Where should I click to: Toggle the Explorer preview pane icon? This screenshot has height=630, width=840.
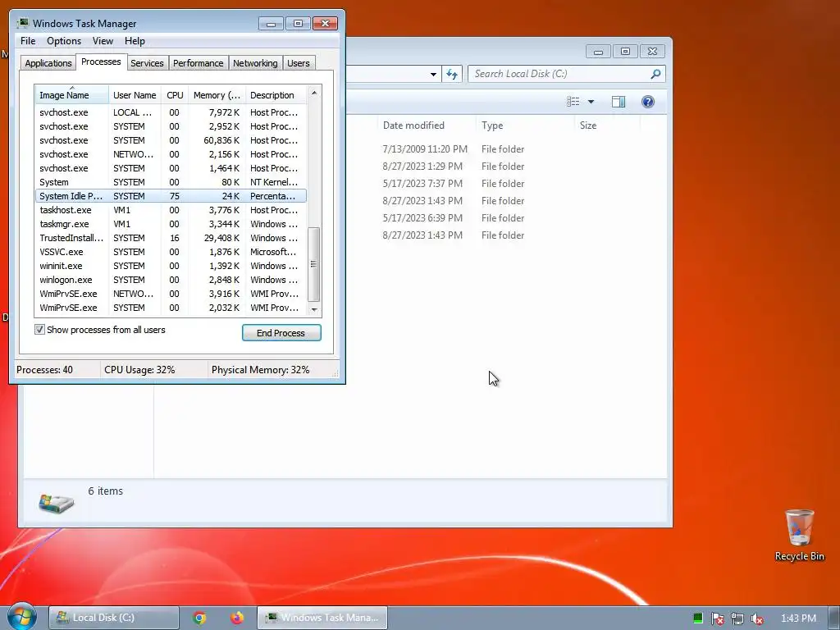point(619,102)
